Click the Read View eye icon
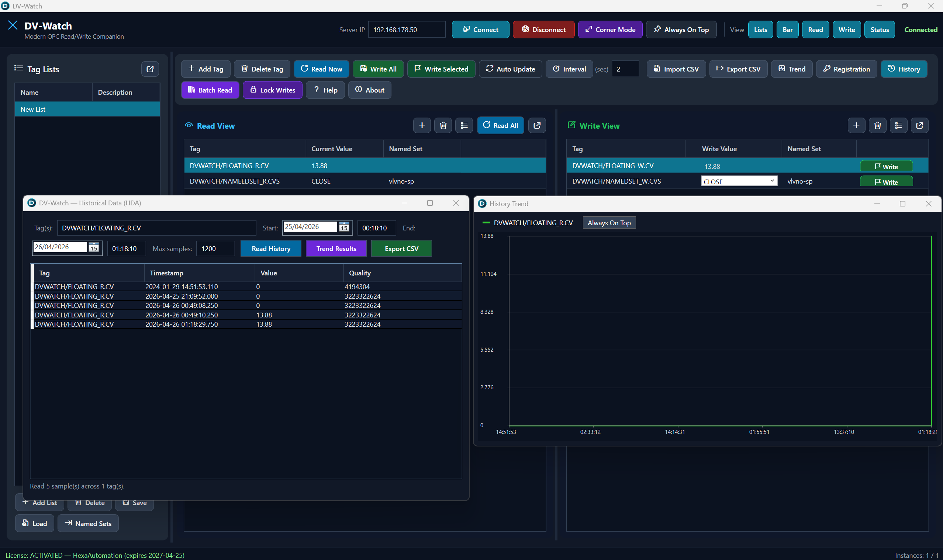This screenshot has height=560, width=943. pos(189,125)
